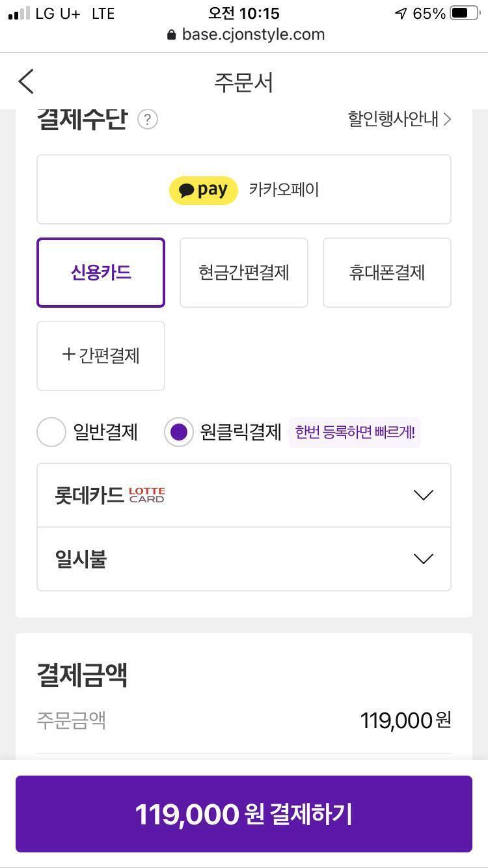Choose 현금간편결제 payment method
Image resolution: width=488 pixels, height=868 pixels.
(x=243, y=272)
